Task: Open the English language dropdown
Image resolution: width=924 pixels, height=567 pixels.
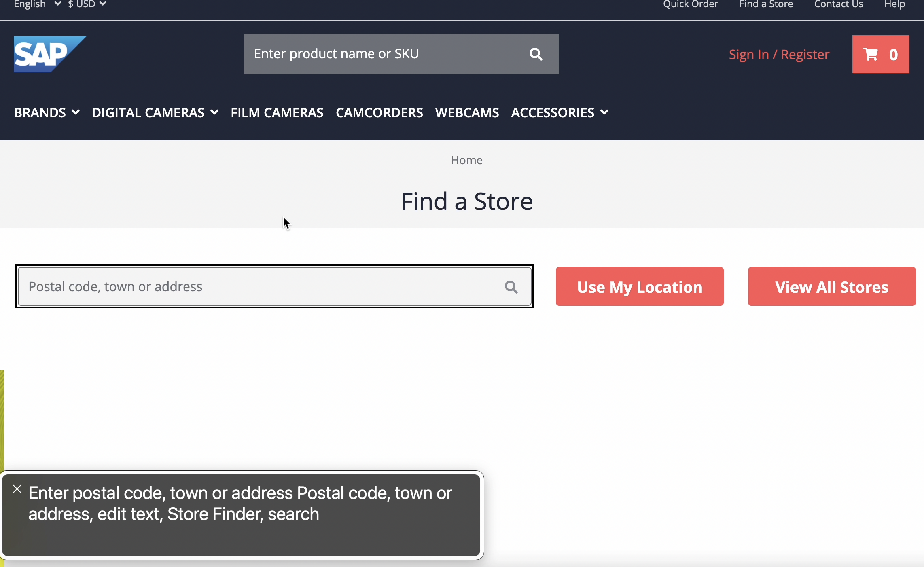Action: [x=37, y=4]
